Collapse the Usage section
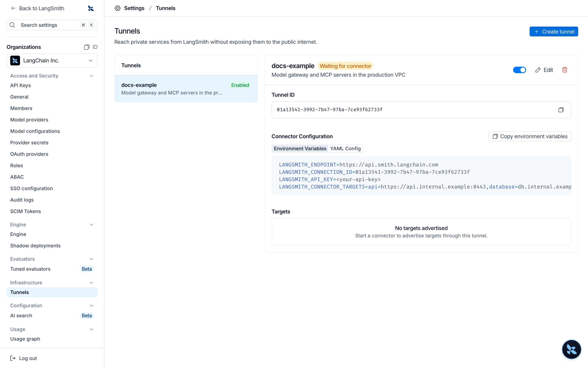588x368 pixels. pyautogui.click(x=91, y=329)
